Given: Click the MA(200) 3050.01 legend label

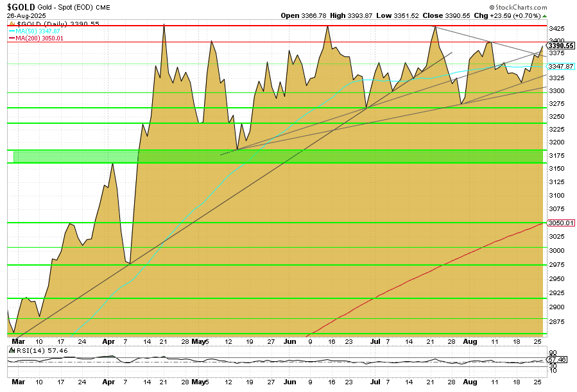Looking at the screenshot, I should 39,38.
